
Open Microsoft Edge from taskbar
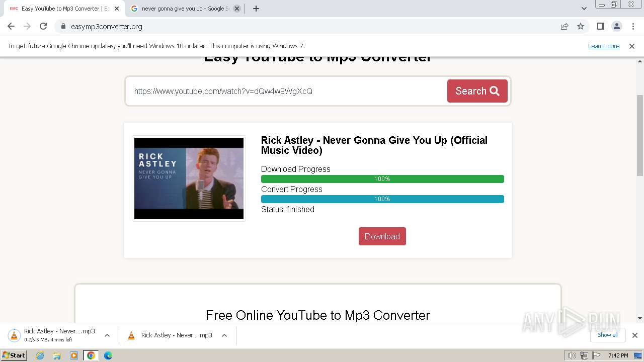click(x=108, y=355)
